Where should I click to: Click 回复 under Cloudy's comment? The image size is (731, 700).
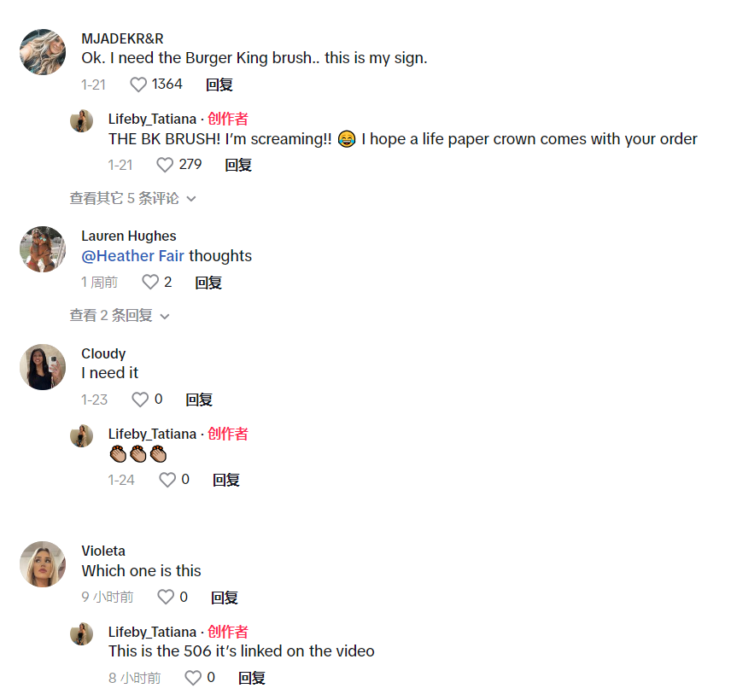point(199,400)
